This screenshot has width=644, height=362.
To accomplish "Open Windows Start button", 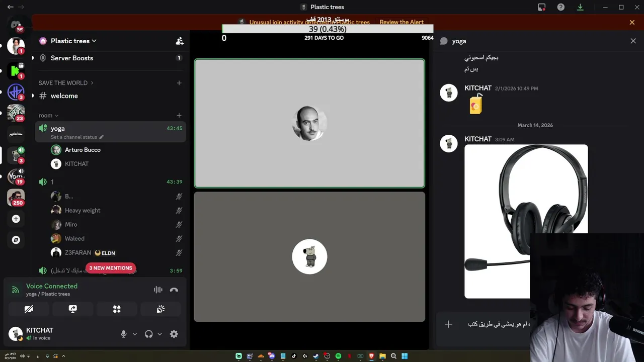I will (x=405, y=356).
